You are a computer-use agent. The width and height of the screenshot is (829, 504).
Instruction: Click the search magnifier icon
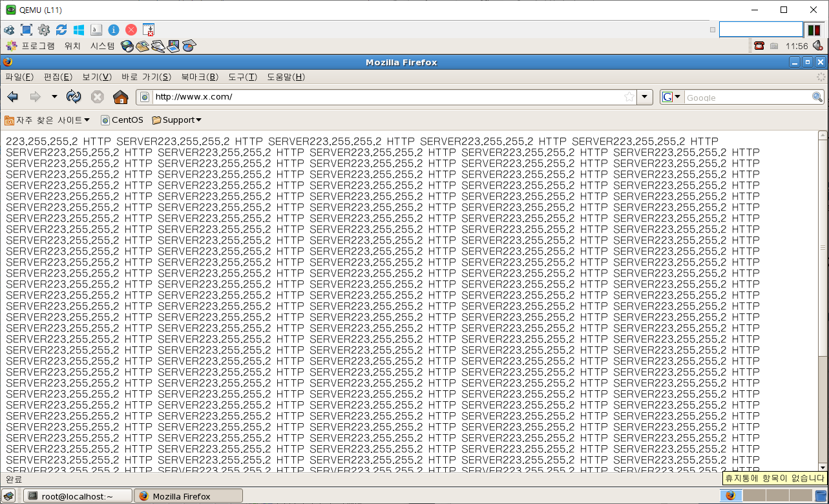pos(817,97)
